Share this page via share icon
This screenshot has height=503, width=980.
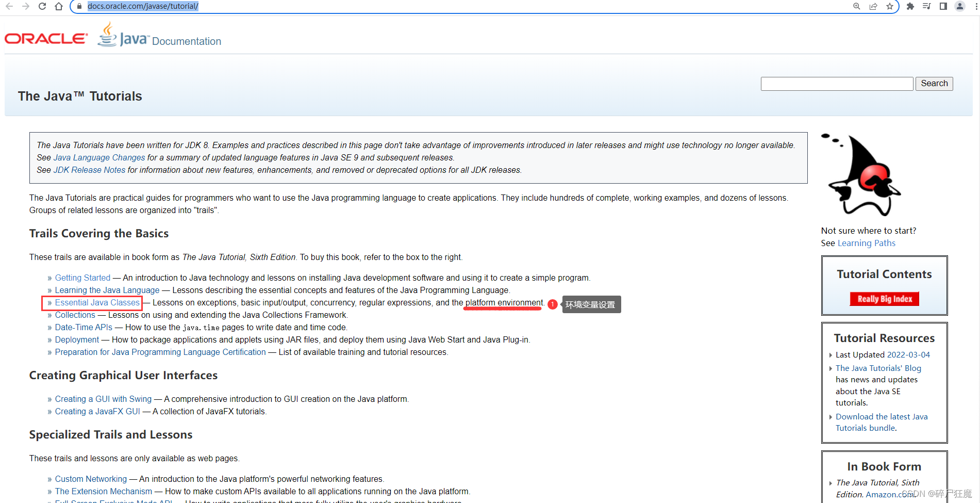click(873, 6)
